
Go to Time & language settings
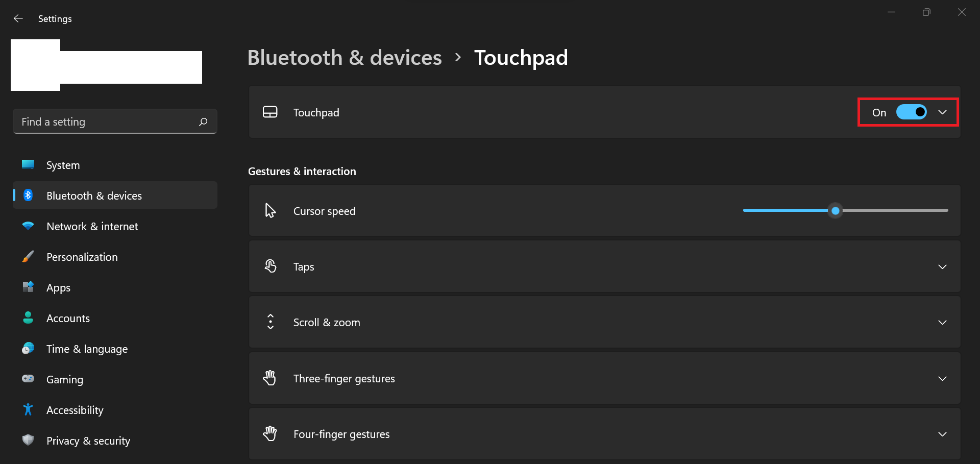click(87, 349)
